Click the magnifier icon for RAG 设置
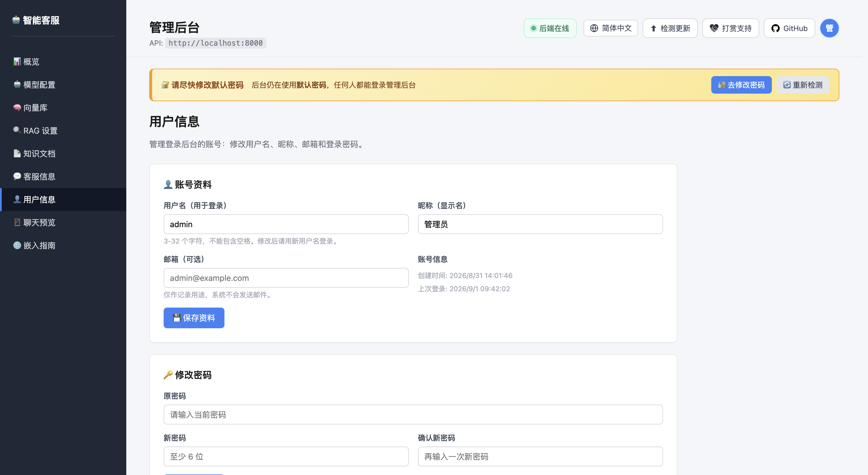This screenshot has width=868, height=475. click(17, 130)
